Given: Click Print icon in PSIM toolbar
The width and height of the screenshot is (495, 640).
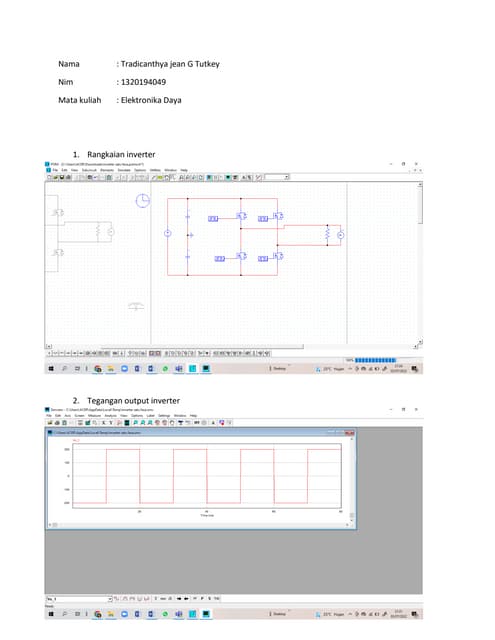Looking at the screenshot, I should coord(68,178).
